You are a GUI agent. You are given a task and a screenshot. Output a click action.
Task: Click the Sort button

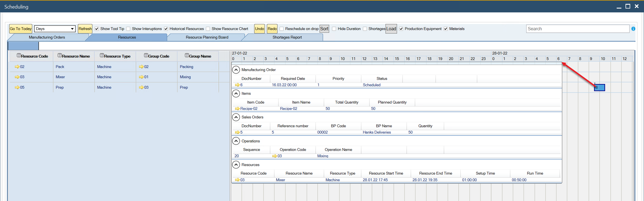click(x=324, y=29)
